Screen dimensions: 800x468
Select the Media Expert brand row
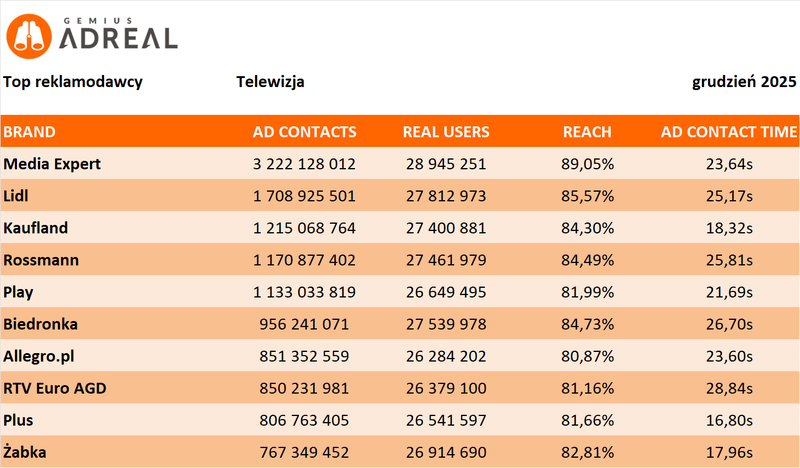[x=52, y=163]
